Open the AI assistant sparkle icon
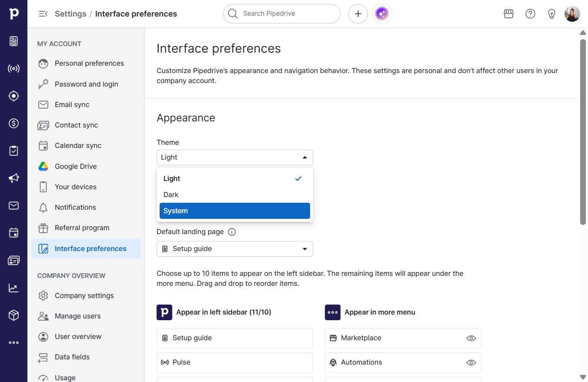This screenshot has width=588, height=382. [x=382, y=14]
